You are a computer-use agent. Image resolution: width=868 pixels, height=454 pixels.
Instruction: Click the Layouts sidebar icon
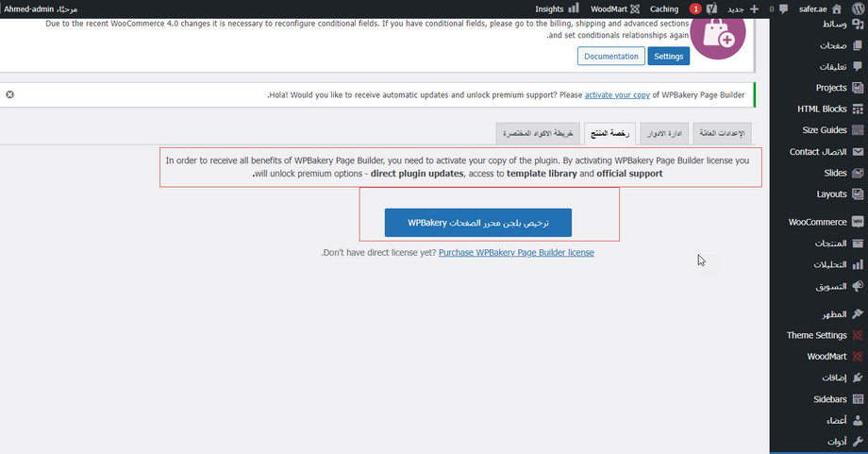[x=858, y=193]
